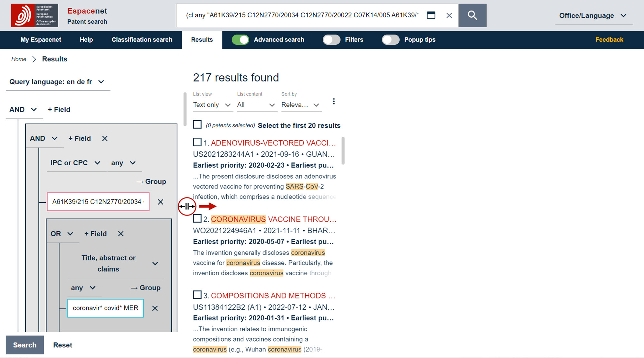Click the panel resize handle icon
Viewport: 644px width, 358px height.
(x=187, y=206)
